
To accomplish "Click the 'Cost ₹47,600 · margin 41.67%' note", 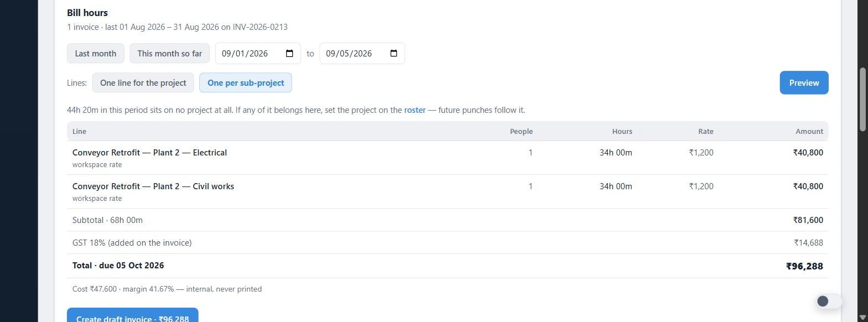I will pyautogui.click(x=167, y=289).
